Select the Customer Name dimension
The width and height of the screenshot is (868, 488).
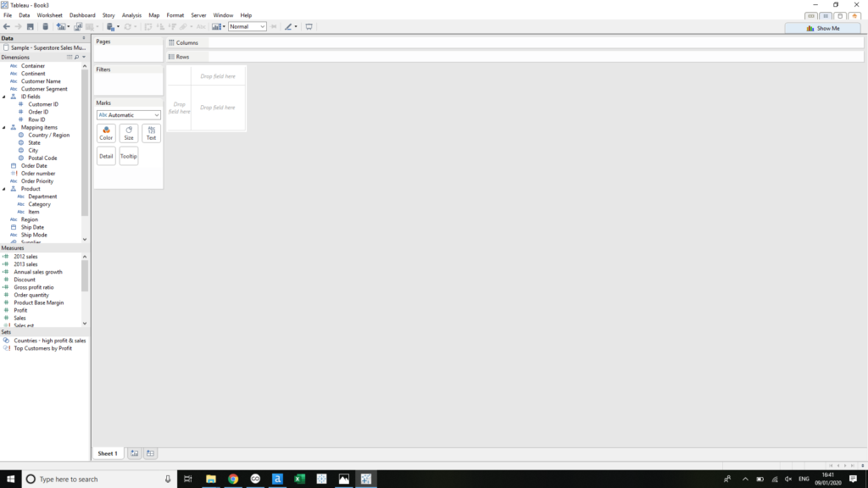click(x=41, y=81)
